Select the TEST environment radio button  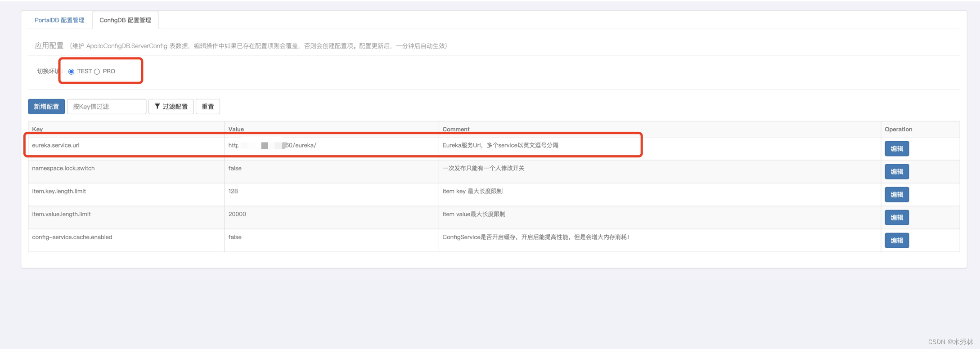[x=71, y=72]
